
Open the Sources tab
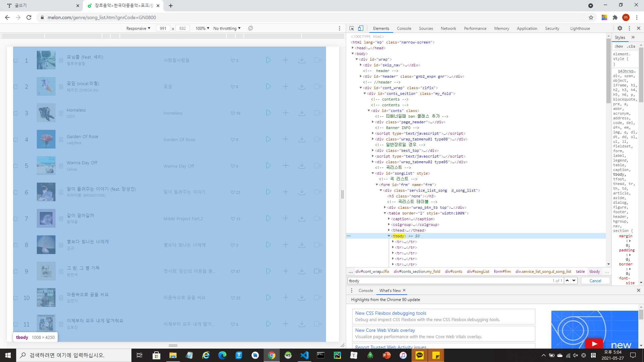click(426, 28)
